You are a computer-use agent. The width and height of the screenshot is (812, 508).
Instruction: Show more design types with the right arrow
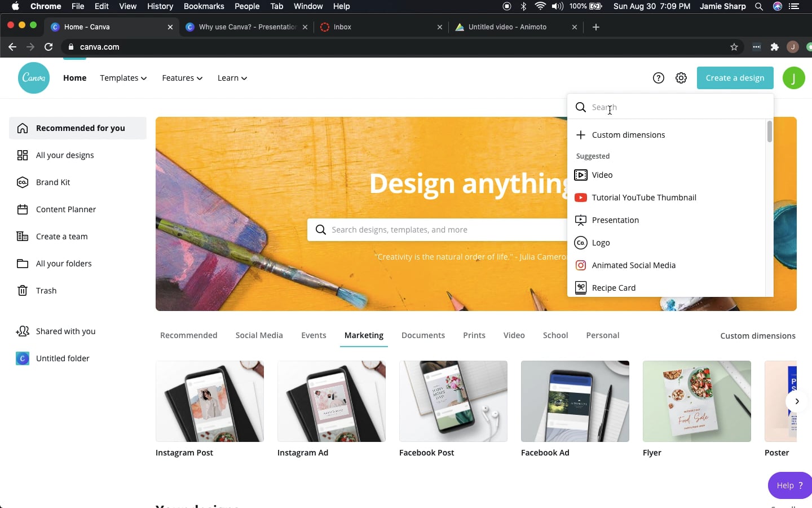pos(797,401)
